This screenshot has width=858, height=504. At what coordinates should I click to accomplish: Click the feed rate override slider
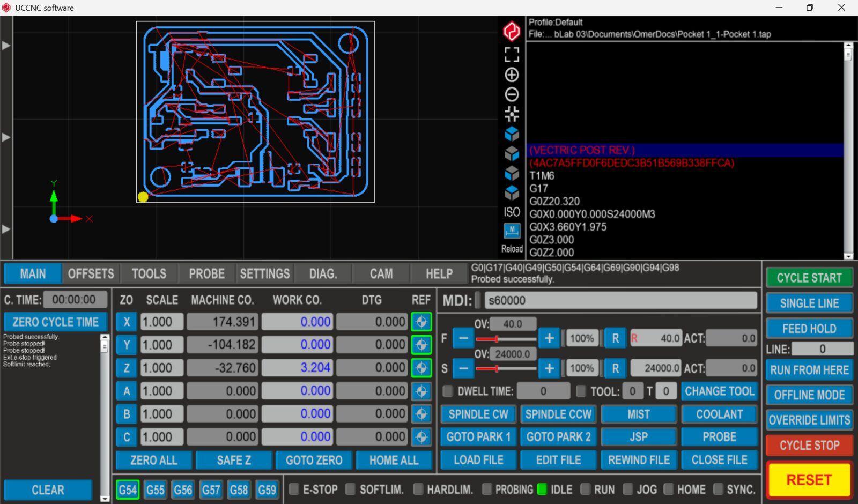pyautogui.click(x=506, y=338)
